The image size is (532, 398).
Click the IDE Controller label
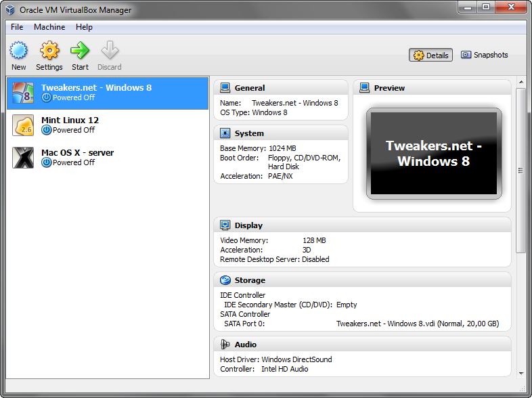click(x=242, y=295)
